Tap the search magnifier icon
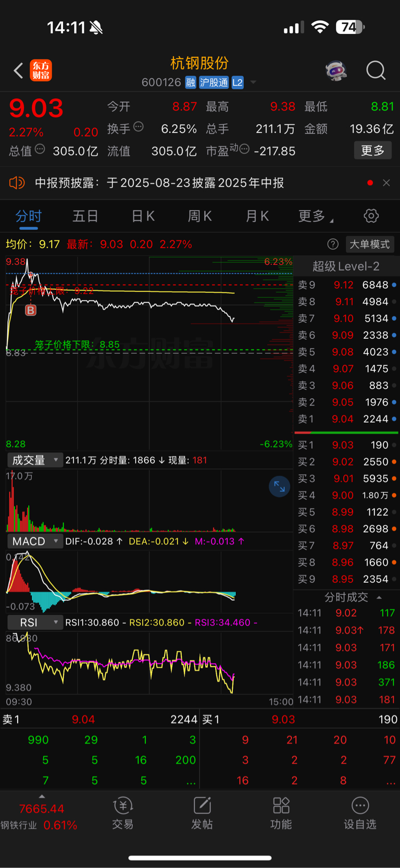The width and height of the screenshot is (400, 868). pos(376,70)
